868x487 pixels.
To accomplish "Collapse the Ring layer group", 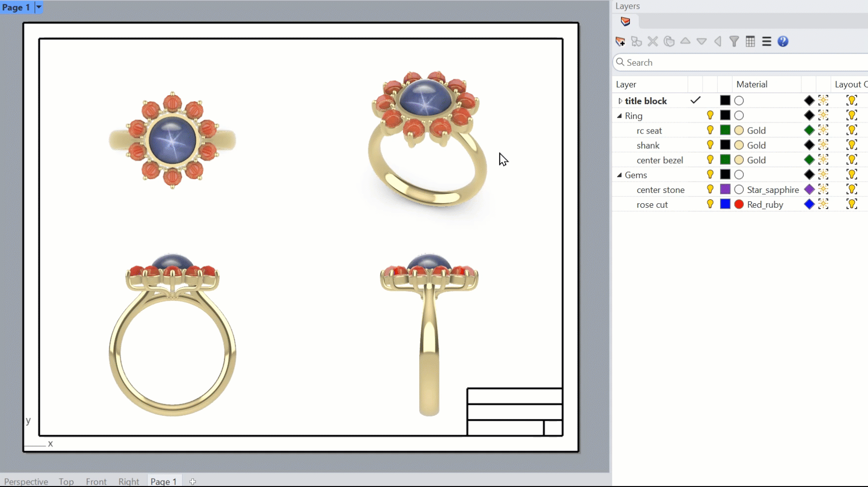I will pyautogui.click(x=620, y=116).
